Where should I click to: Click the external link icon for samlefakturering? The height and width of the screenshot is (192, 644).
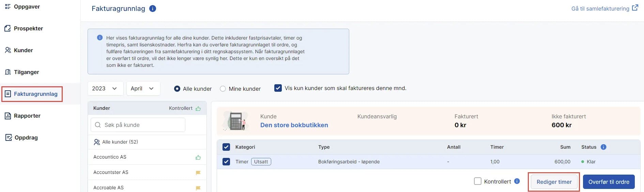point(635,8)
